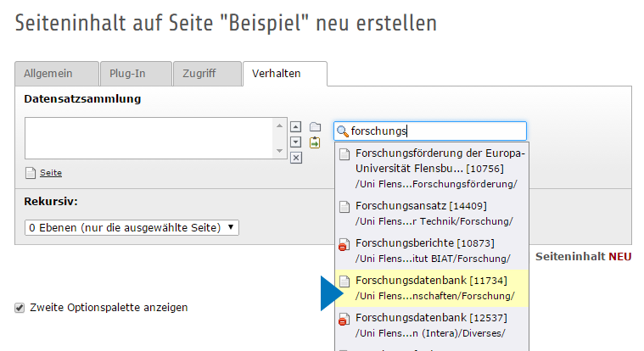The height and width of the screenshot is (351, 644).
Task: Click the Seite link
Action: pos(51,173)
